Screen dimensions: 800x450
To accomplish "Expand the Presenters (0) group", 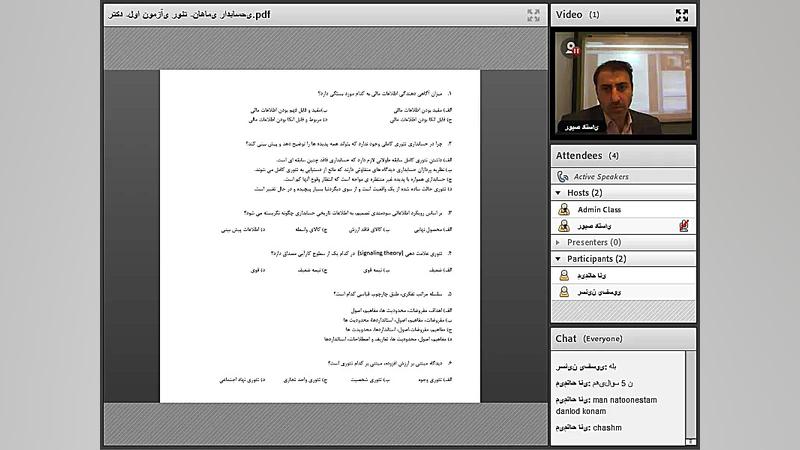I will click(558, 242).
